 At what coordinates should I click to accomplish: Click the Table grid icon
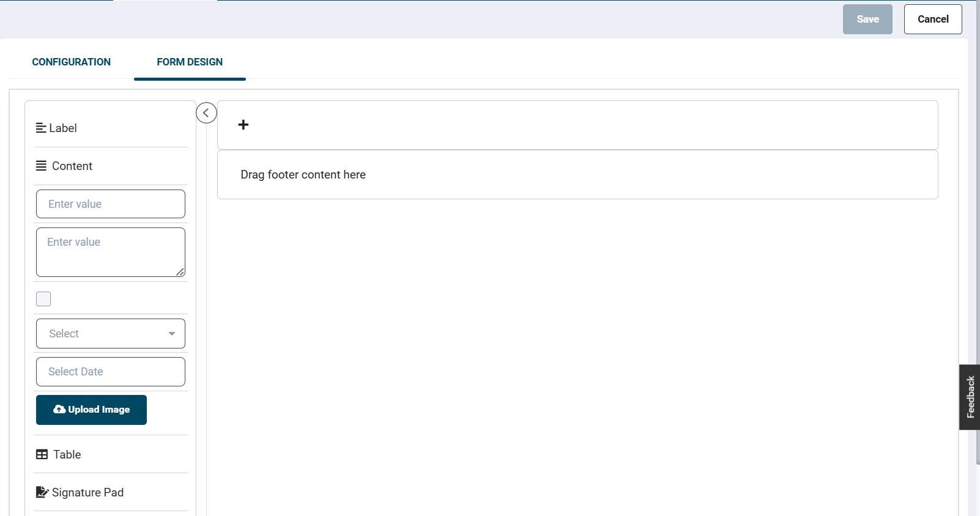(42, 454)
